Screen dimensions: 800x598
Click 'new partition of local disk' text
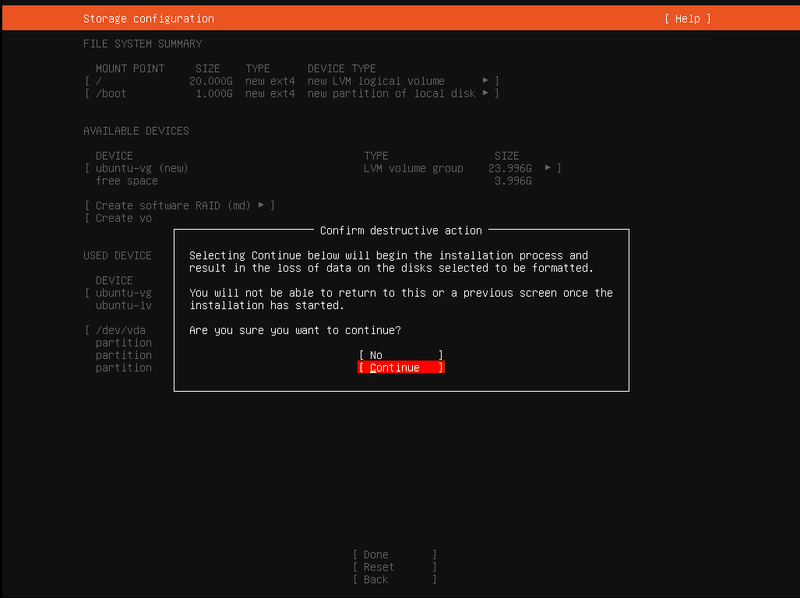[391, 93]
